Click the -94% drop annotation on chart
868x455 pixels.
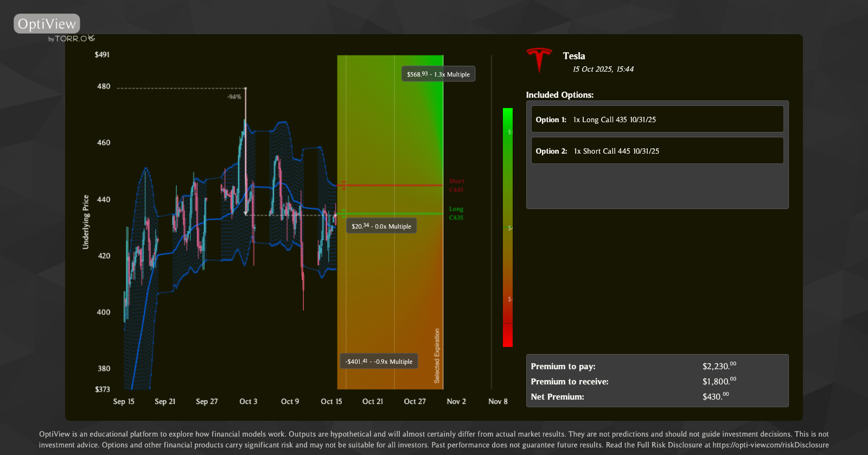pos(234,97)
